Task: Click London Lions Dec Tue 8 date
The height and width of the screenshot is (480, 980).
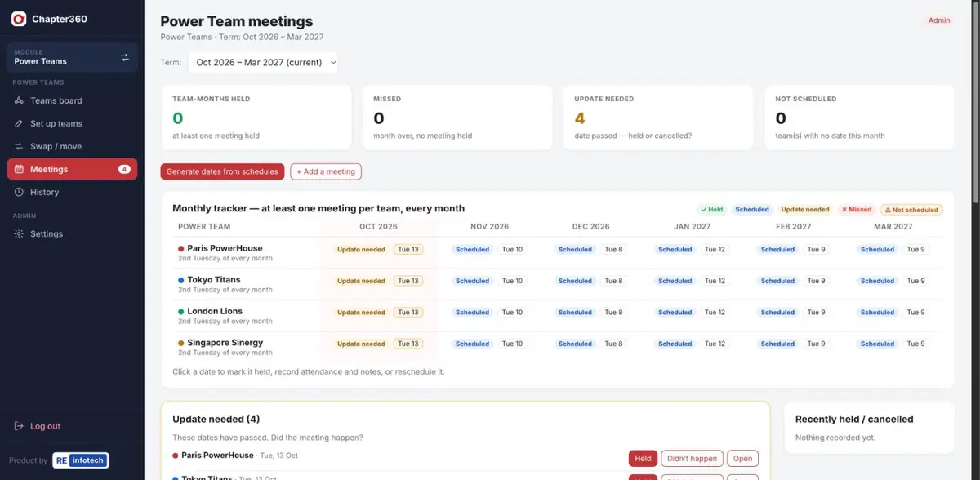Action: [x=614, y=313]
